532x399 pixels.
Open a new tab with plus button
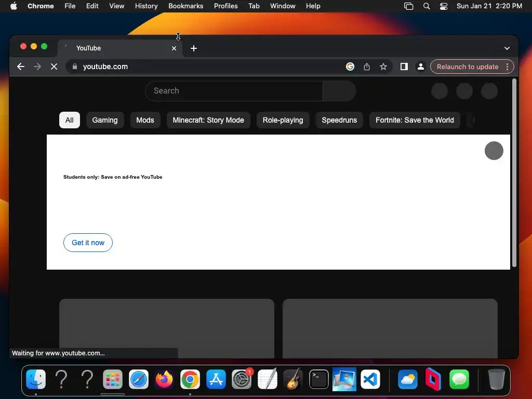(194, 48)
